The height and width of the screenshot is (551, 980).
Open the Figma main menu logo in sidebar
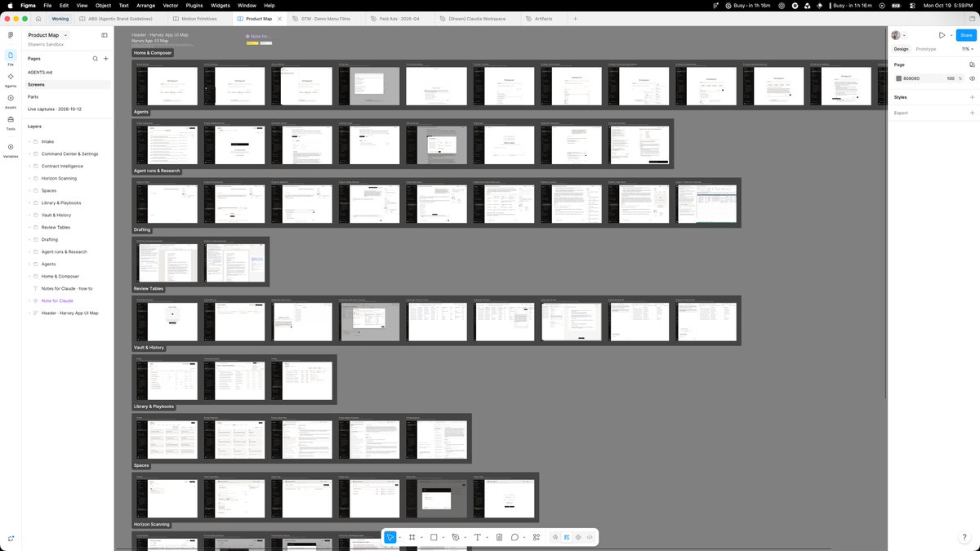pos(11,35)
